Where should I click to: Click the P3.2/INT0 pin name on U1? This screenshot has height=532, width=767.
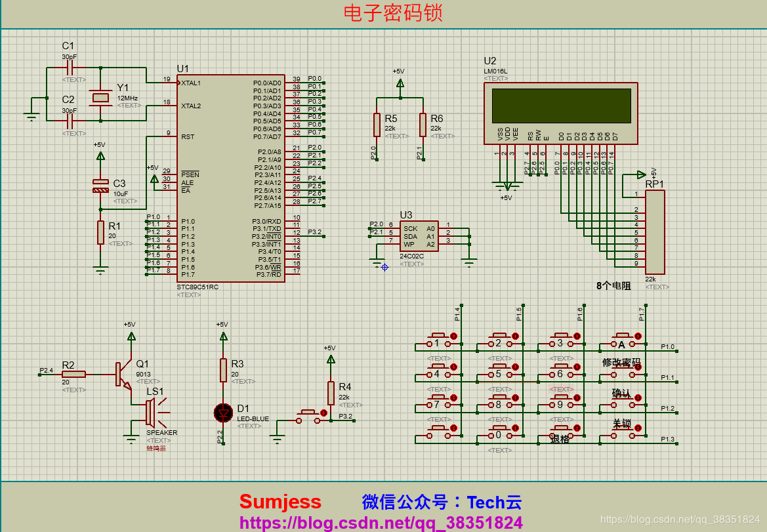(266, 237)
